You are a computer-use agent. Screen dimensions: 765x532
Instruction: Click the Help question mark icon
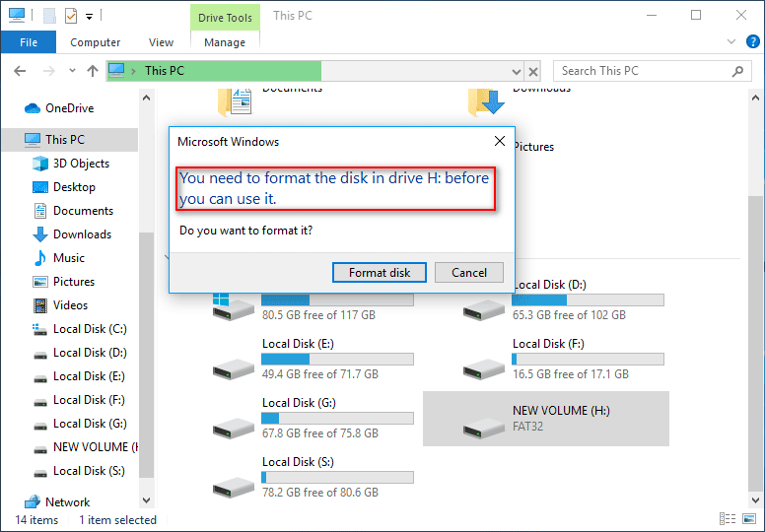[x=752, y=41]
